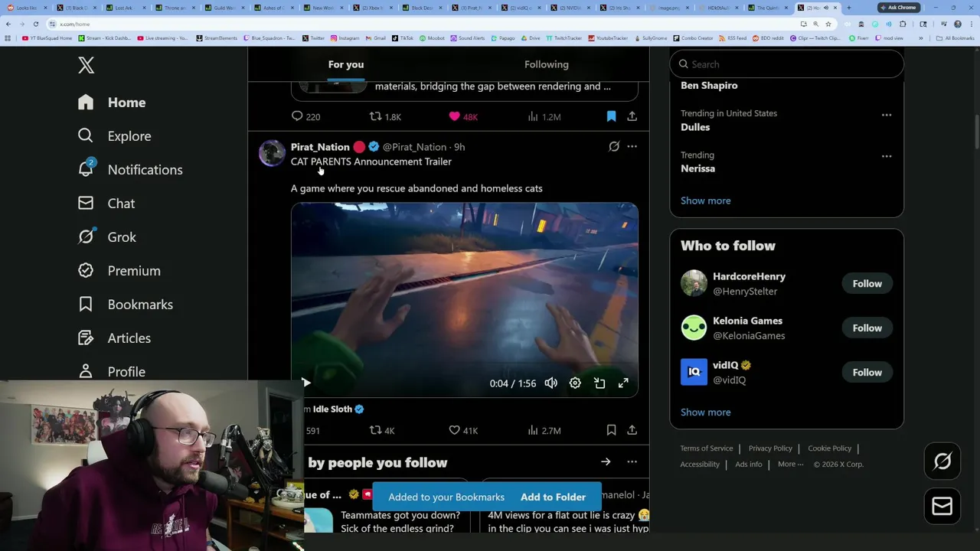Open the Premium page
Image resolution: width=980 pixels, height=551 pixels.
(119, 271)
